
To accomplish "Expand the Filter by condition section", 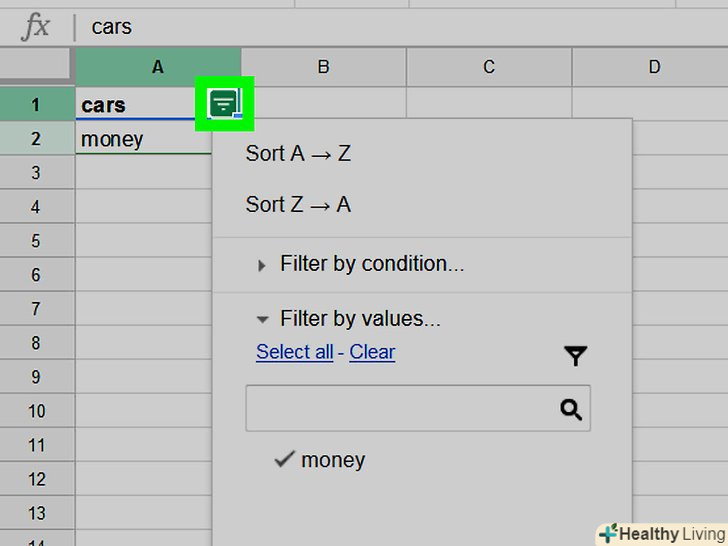I will 262,265.
